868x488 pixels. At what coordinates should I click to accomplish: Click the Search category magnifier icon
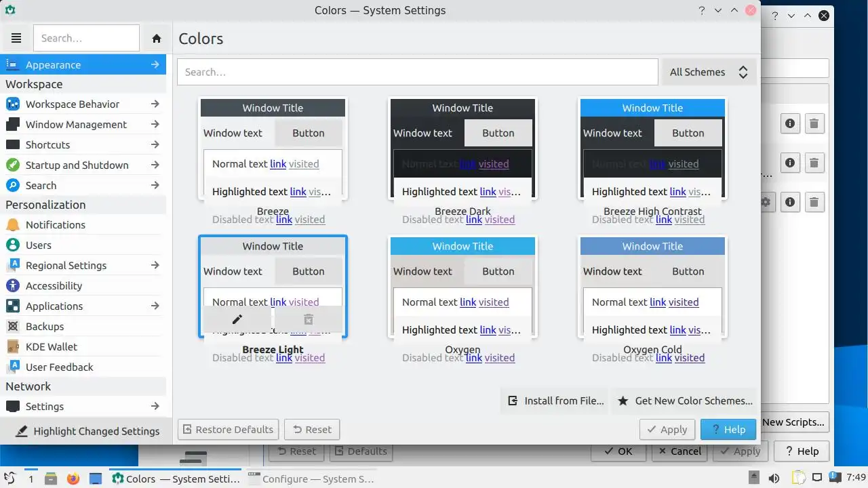(x=13, y=186)
